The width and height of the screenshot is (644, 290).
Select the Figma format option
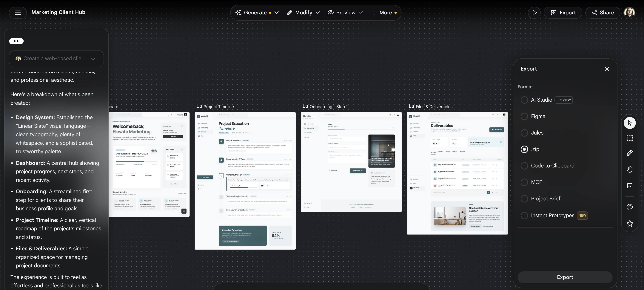524,116
